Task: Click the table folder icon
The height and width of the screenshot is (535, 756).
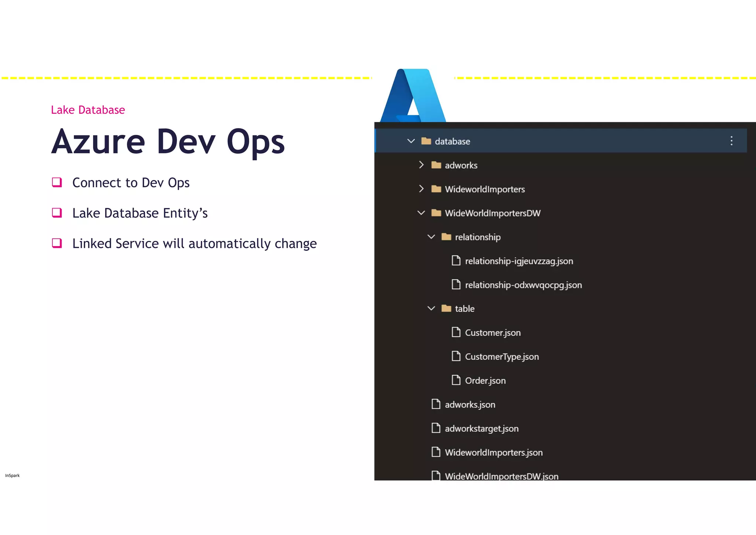Action: coord(446,309)
